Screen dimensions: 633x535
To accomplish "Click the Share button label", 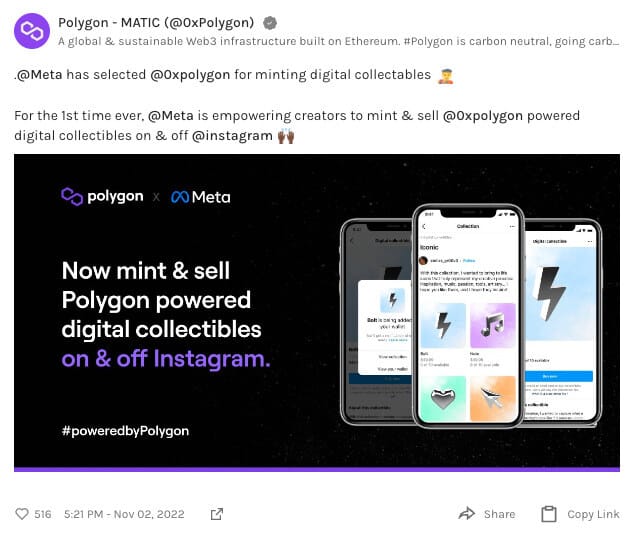I will point(499,514).
